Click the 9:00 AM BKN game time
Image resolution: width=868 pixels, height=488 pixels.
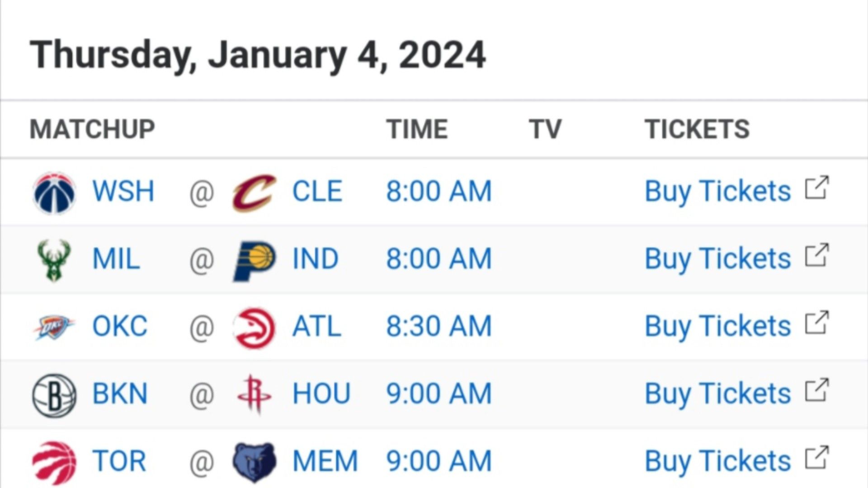[x=439, y=394]
